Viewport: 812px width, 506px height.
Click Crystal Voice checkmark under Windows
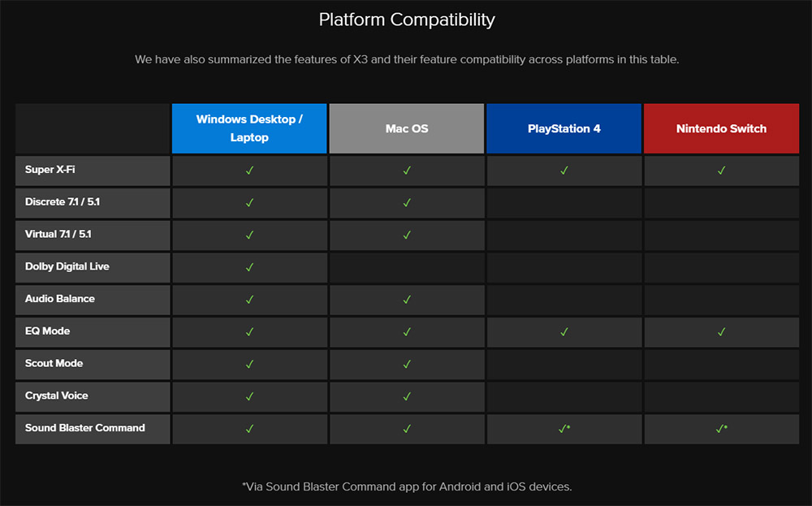[249, 396]
